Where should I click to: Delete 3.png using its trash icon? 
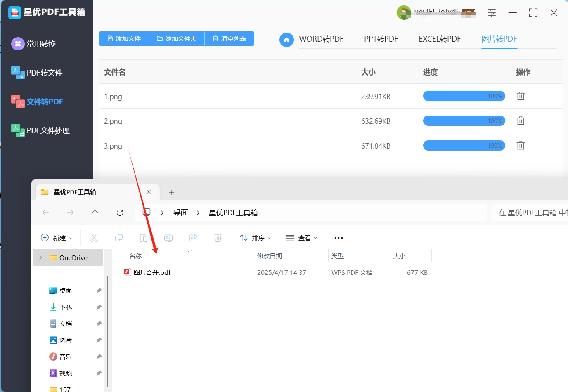[x=521, y=145]
